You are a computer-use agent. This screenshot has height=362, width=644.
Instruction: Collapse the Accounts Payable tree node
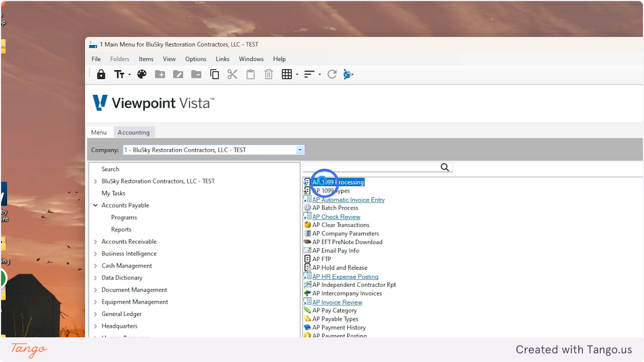(96, 205)
